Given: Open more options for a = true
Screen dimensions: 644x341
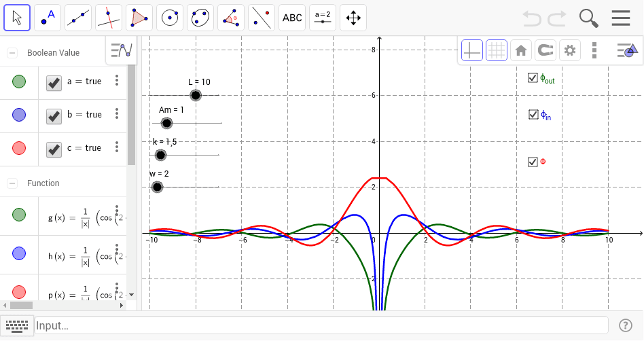Looking at the screenshot, I should pyautogui.click(x=117, y=80).
